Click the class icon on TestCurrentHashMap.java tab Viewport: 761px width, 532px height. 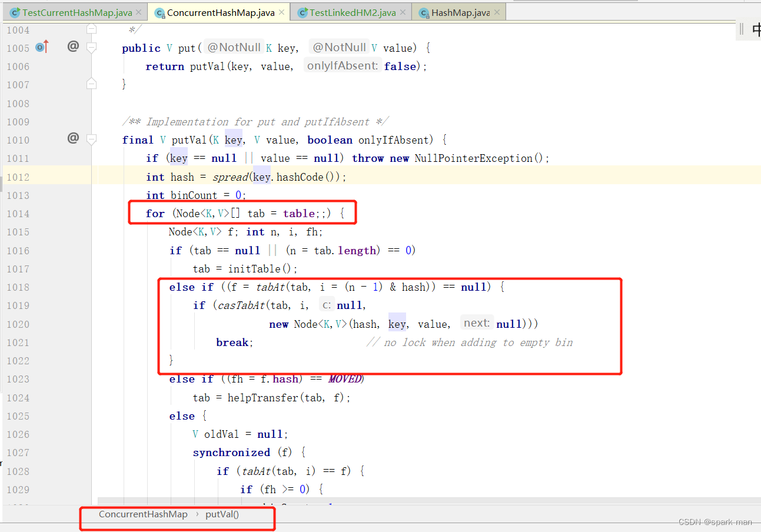coord(15,13)
